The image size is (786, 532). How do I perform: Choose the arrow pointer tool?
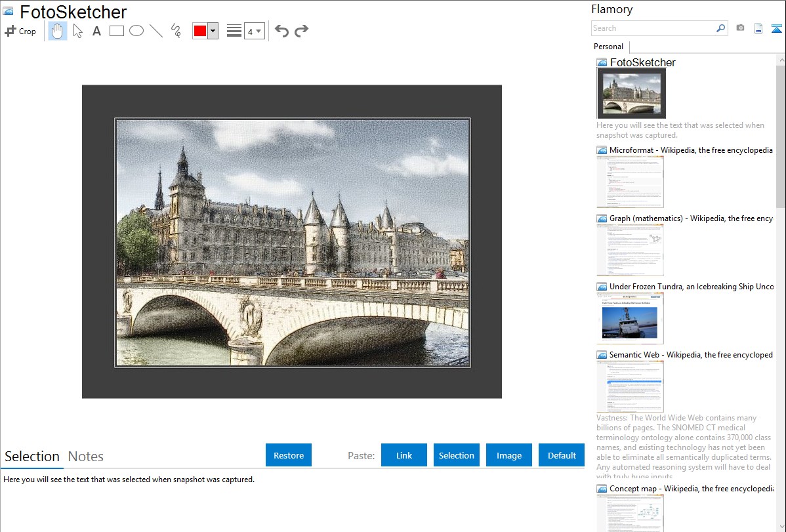pyautogui.click(x=77, y=31)
